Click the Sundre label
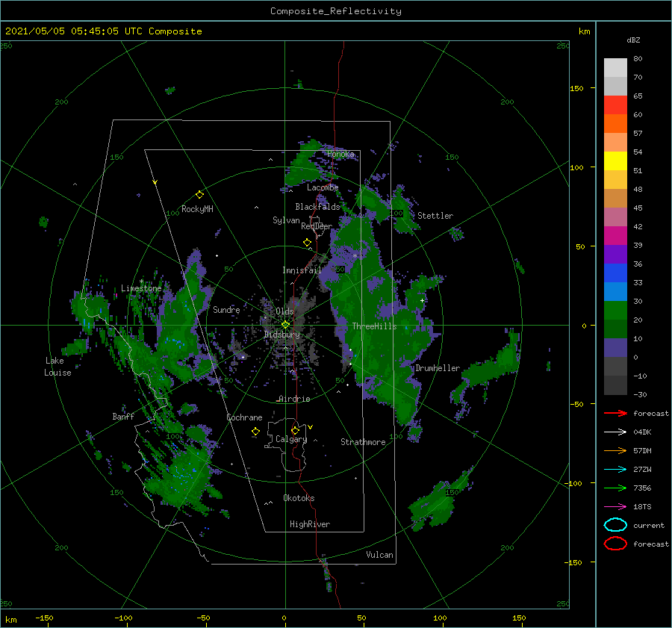Screen dimensions: 672x628 [226, 310]
